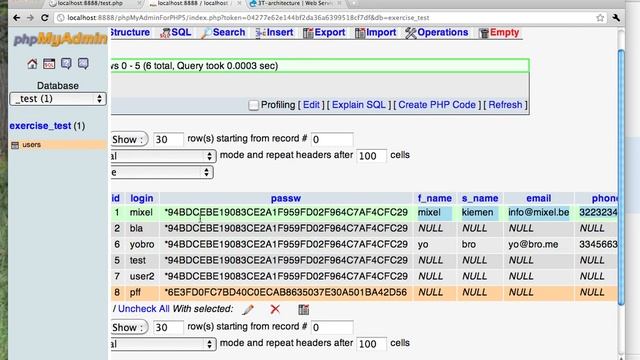640x360 pixels.
Task: Switch to the Operations tab
Action: tap(437, 33)
